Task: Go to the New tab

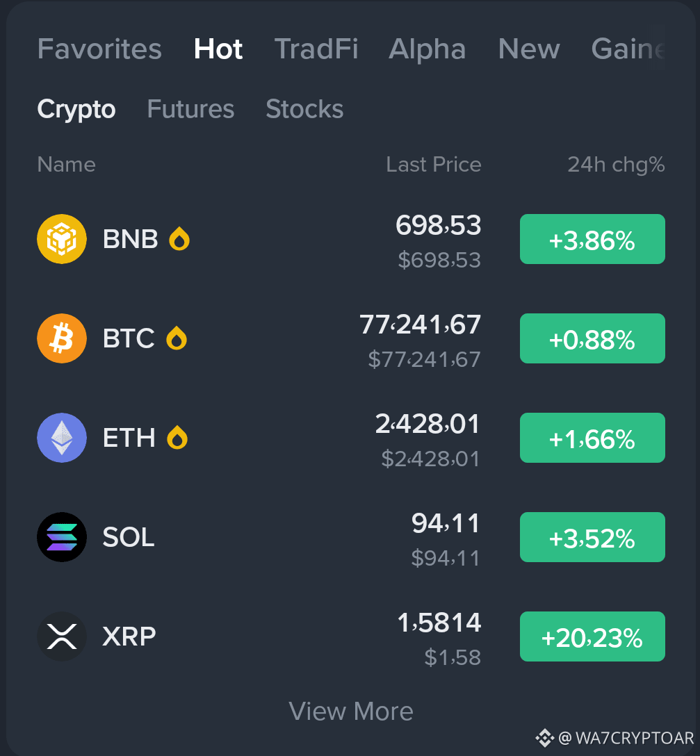Action: tap(529, 49)
